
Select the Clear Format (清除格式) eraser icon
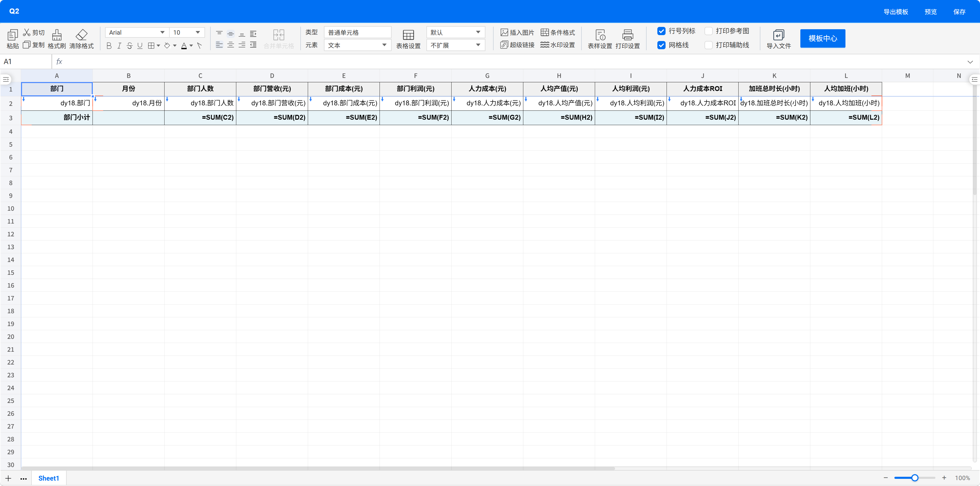(x=81, y=35)
